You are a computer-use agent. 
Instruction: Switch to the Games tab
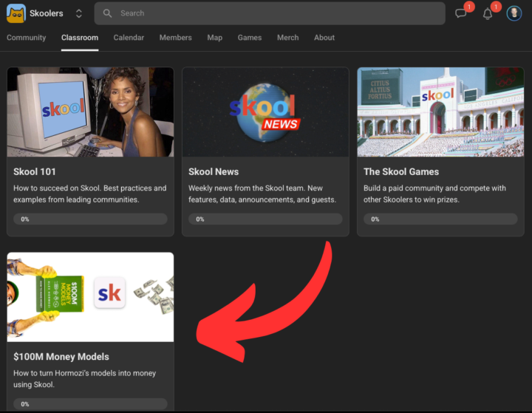click(x=250, y=38)
